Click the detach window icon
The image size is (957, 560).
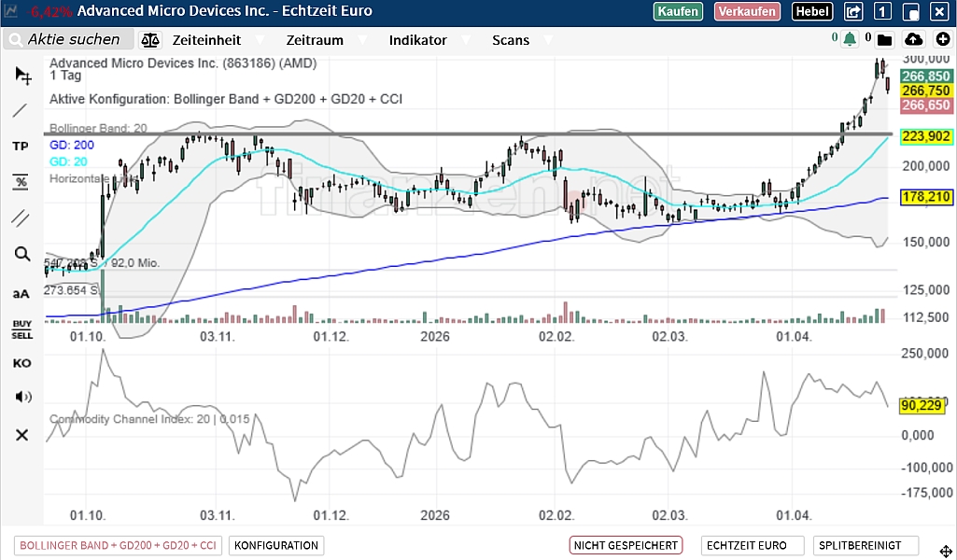[910, 11]
